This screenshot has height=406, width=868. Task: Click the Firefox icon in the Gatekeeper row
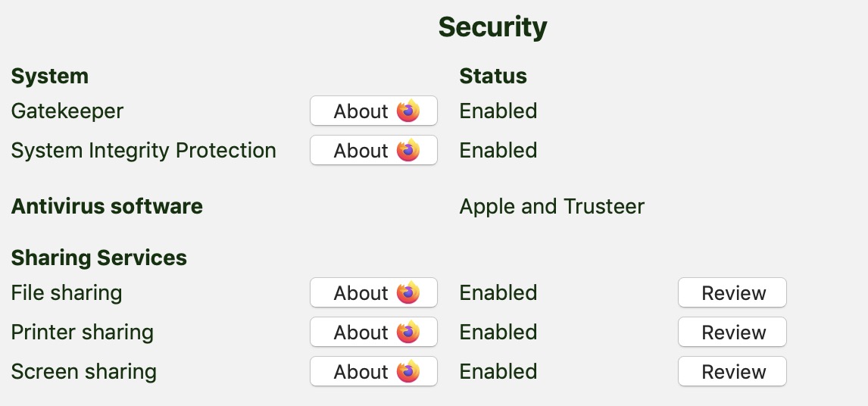[x=408, y=111]
